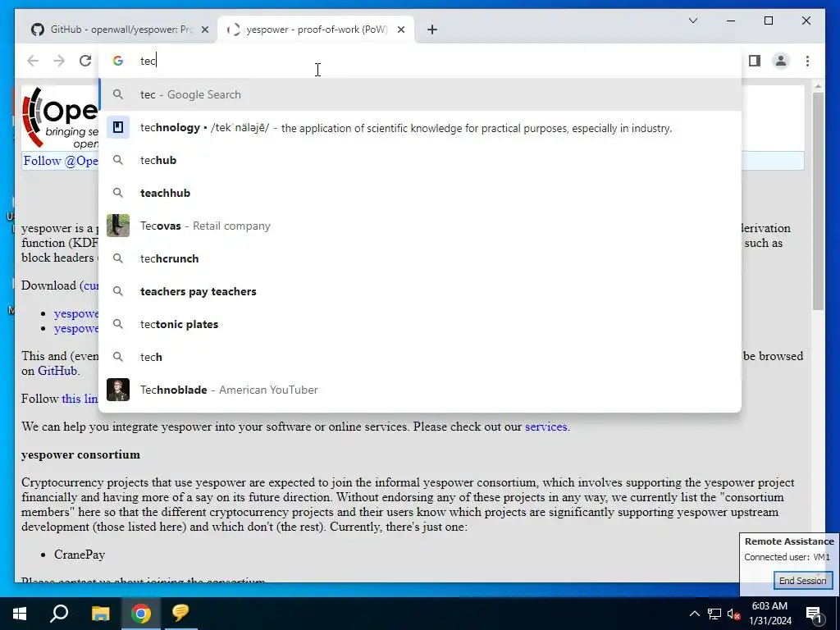Toggle the Chrome side panel
This screenshot has height=630, width=840.
755,61
